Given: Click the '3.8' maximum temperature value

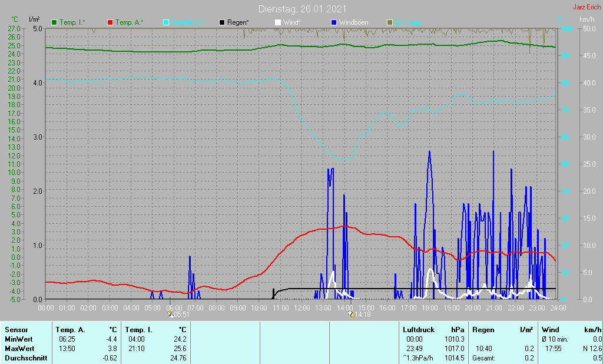Looking at the screenshot, I should (112, 349).
